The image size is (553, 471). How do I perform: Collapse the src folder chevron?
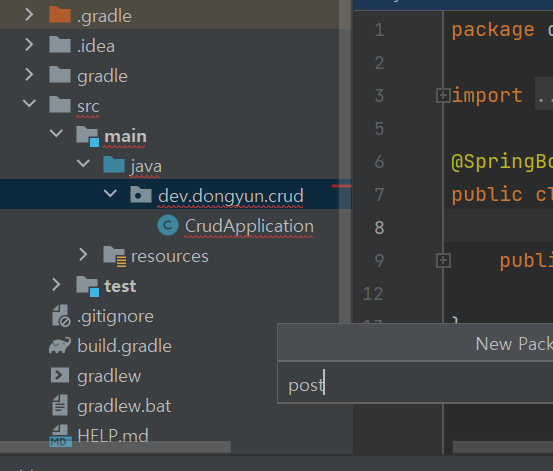[x=29, y=103]
